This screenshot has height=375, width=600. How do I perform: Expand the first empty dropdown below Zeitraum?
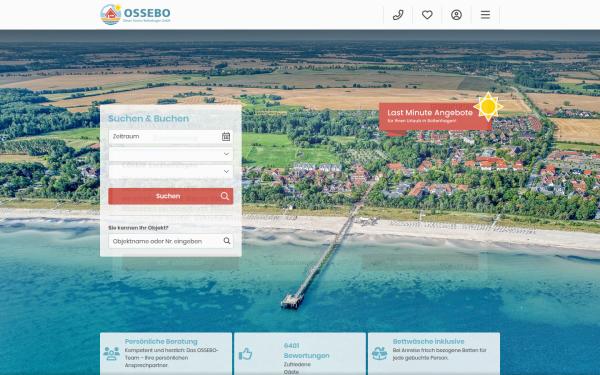pyautogui.click(x=171, y=154)
